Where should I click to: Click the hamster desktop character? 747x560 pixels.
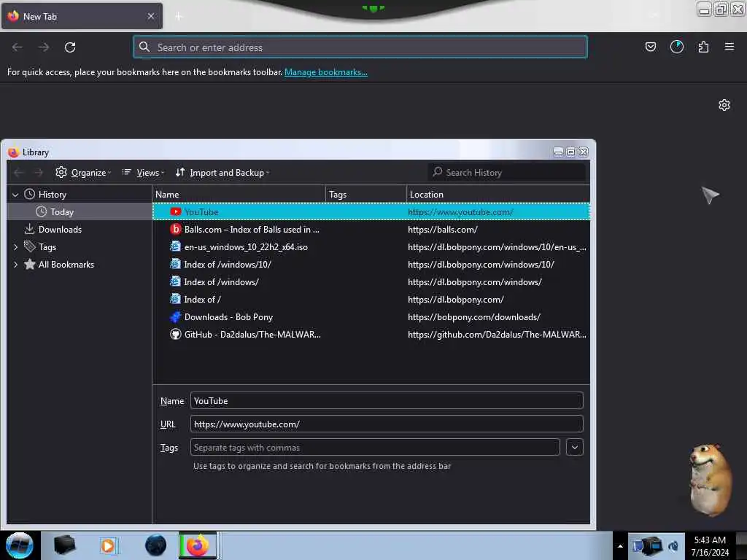tap(710, 480)
